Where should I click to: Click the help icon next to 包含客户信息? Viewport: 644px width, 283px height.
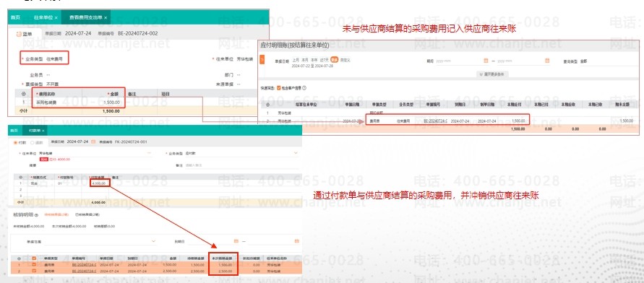[x=304, y=88]
